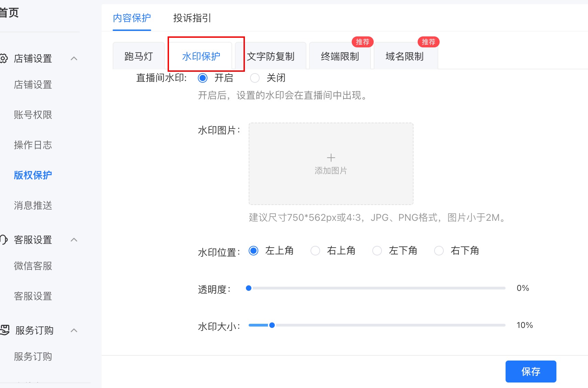Click the 店铺设置 gear icon
Screen dimensions: 588x388
tap(3, 58)
